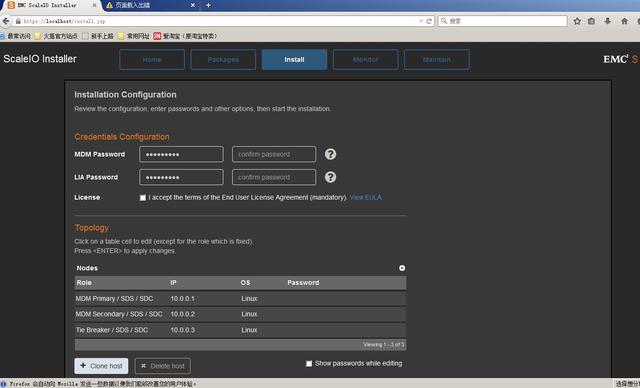Click LIA Password help question mark

[x=330, y=177]
